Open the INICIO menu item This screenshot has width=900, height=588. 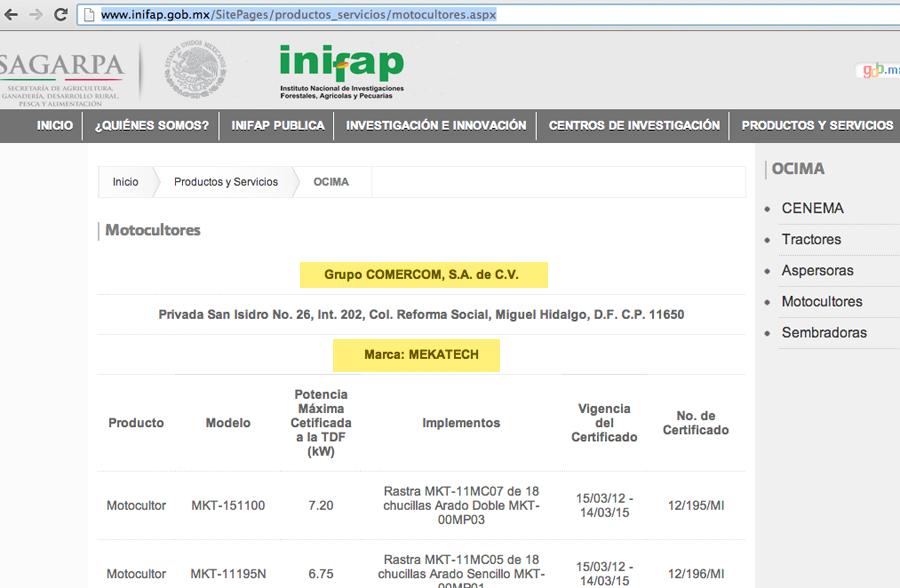click(55, 125)
